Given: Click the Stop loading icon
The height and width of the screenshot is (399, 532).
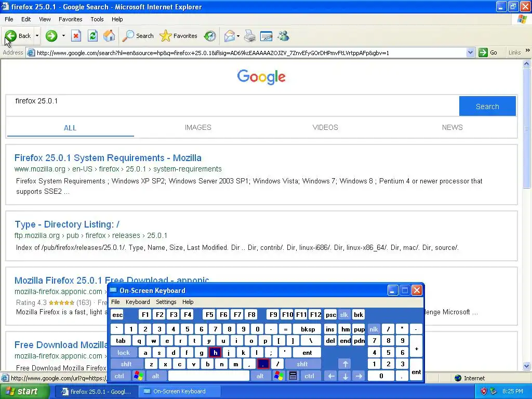Looking at the screenshot, I should coord(76,36).
